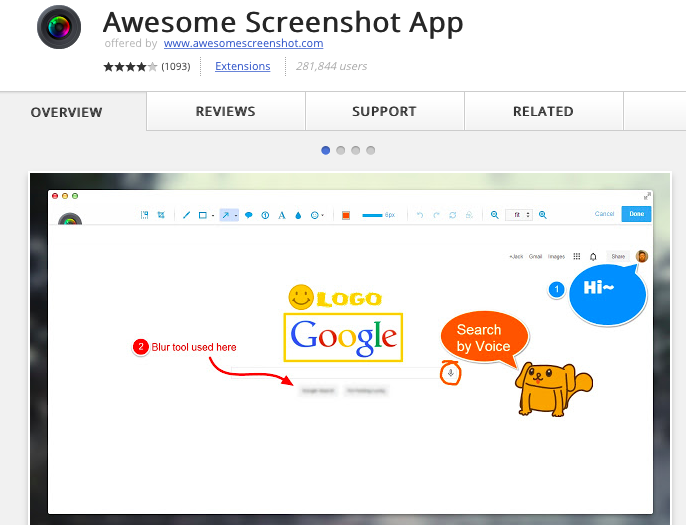
Task: Click the Share button on Google page
Action: pos(618,256)
